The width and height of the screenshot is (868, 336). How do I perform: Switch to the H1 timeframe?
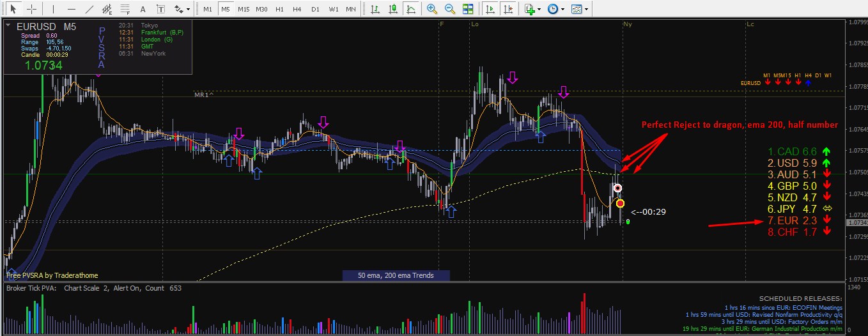[x=279, y=9]
